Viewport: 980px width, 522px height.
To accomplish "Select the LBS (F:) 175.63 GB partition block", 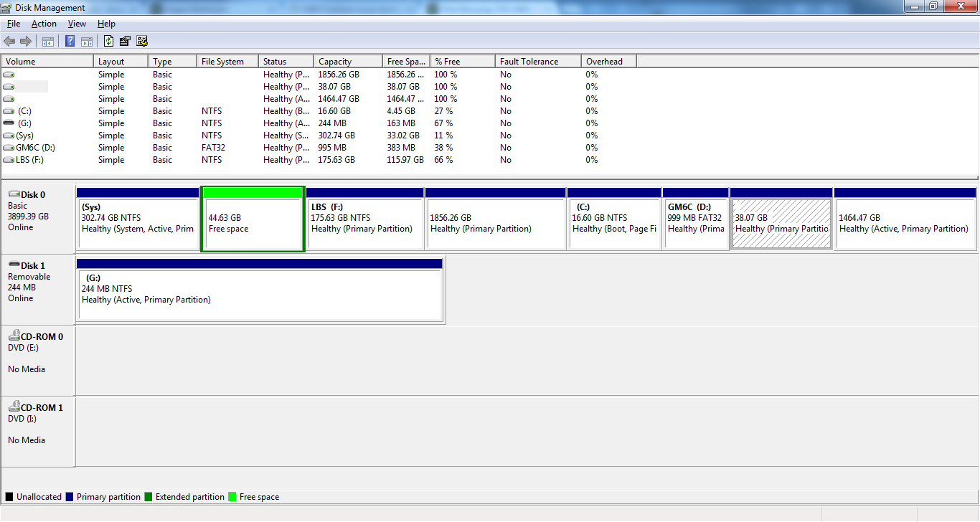I will coord(365,219).
